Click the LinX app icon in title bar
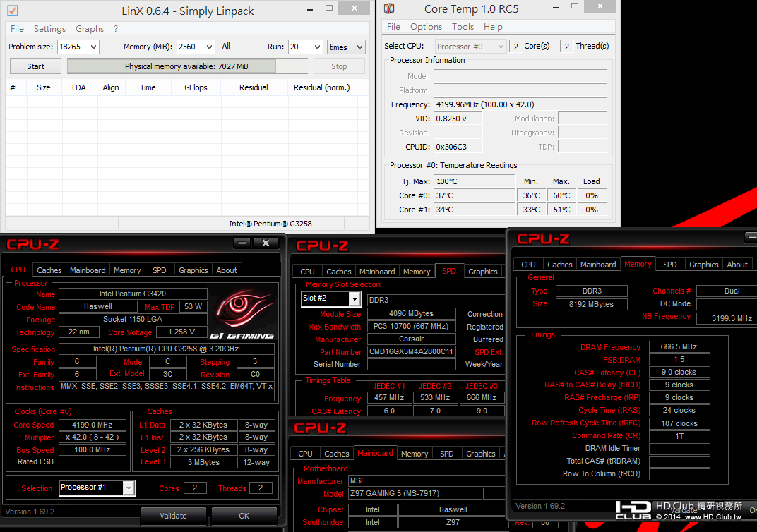 (13, 10)
